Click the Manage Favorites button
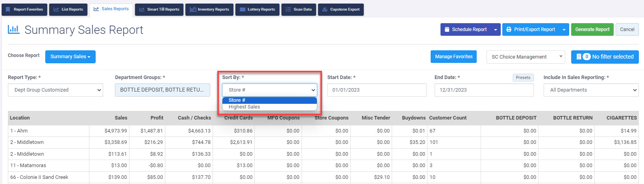Viewport: 644px width, 184px height. pos(453,57)
